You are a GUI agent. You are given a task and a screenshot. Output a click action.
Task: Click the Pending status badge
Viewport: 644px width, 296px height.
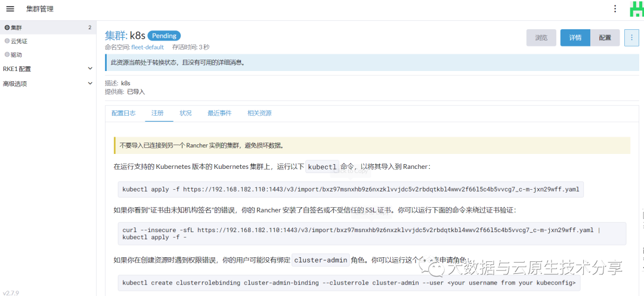165,35
